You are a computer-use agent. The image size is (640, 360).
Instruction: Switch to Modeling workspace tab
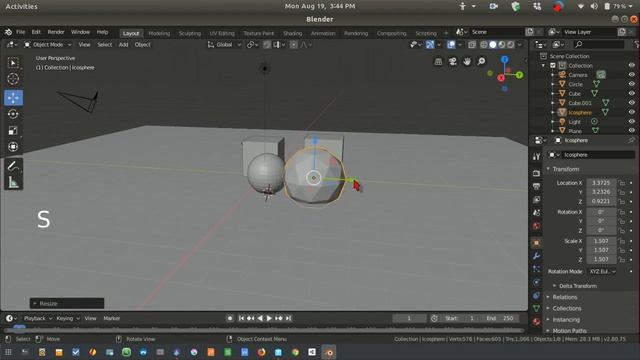coord(159,33)
